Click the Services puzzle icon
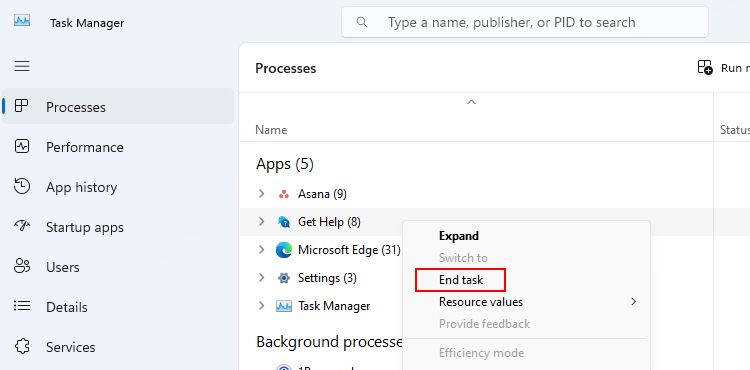750x370 pixels. tap(22, 346)
